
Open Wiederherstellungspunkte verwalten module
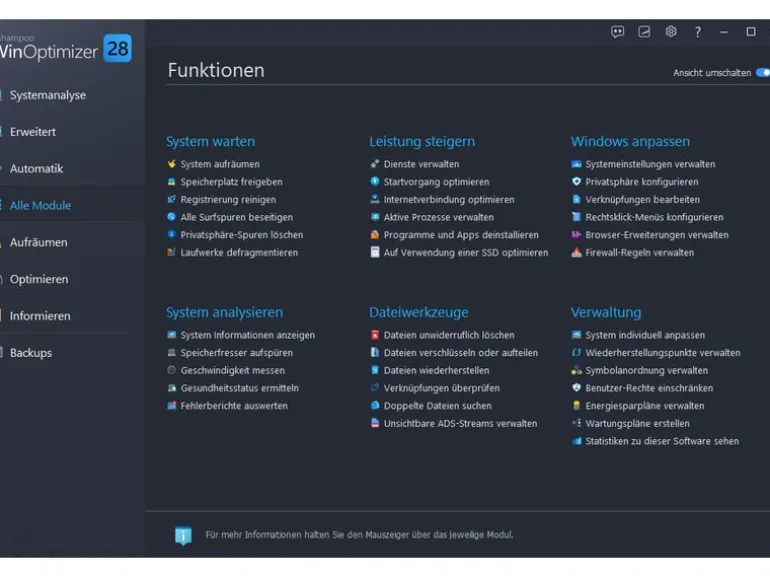pyautogui.click(x=662, y=353)
